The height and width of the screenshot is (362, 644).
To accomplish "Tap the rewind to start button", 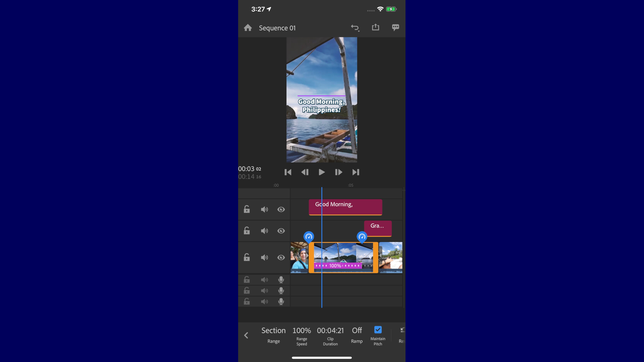I will [288, 172].
